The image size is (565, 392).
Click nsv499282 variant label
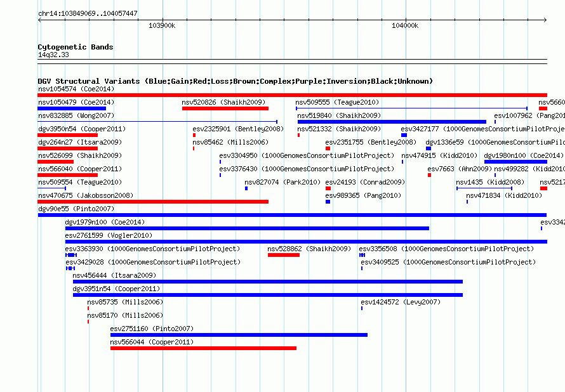[x=529, y=169]
